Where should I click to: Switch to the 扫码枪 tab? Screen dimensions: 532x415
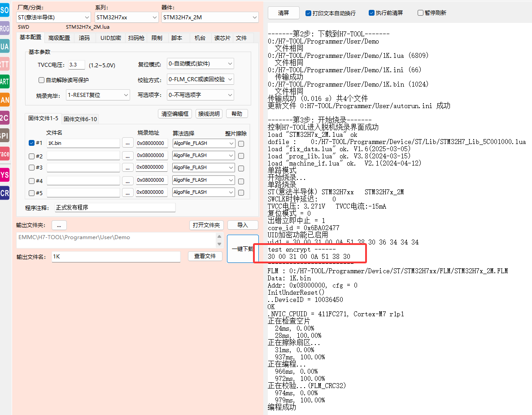point(136,38)
